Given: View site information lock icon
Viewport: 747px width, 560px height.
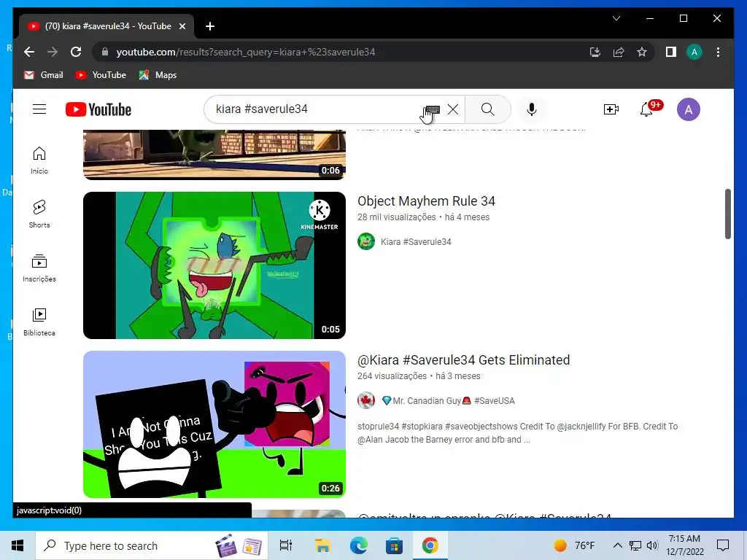Looking at the screenshot, I should [105, 52].
